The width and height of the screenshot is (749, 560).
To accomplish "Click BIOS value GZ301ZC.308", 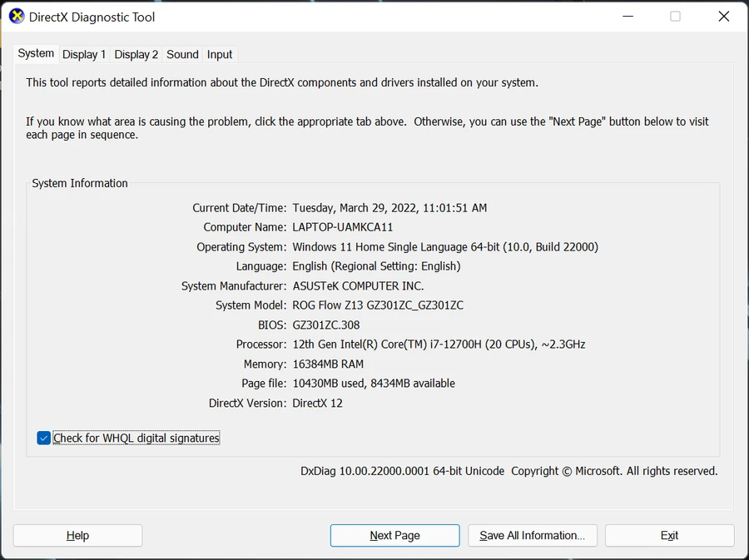I will click(326, 325).
